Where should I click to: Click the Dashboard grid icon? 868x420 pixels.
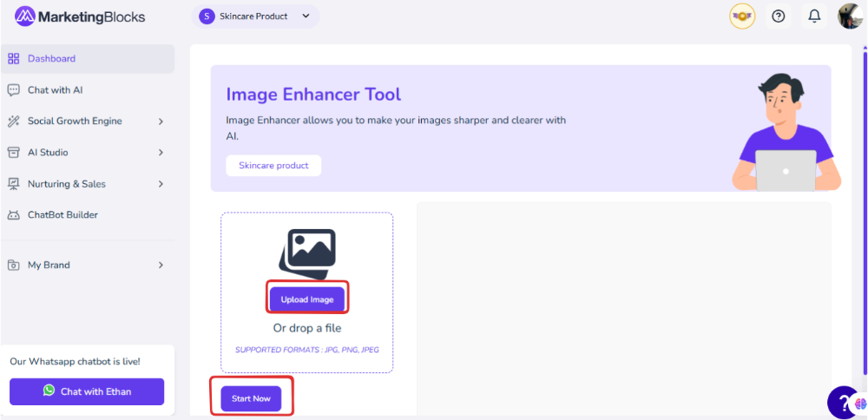click(x=13, y=59)
